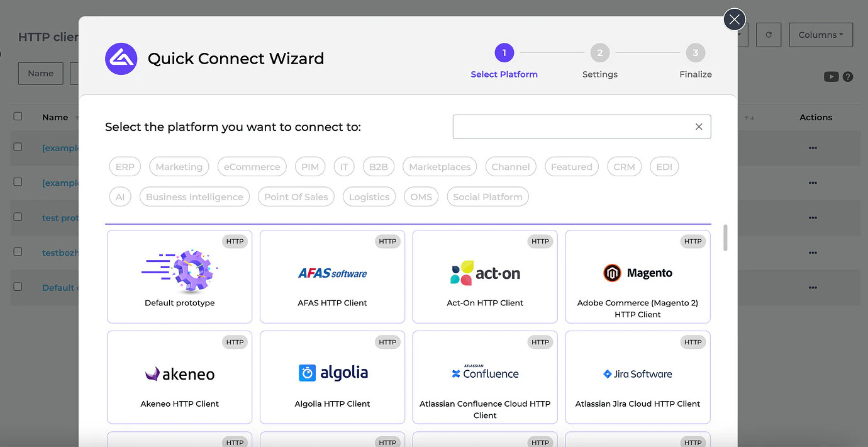Select the Akeneo HTTP Client card
The height and width of the screenshot is (447, 868).
click(179, 377)
